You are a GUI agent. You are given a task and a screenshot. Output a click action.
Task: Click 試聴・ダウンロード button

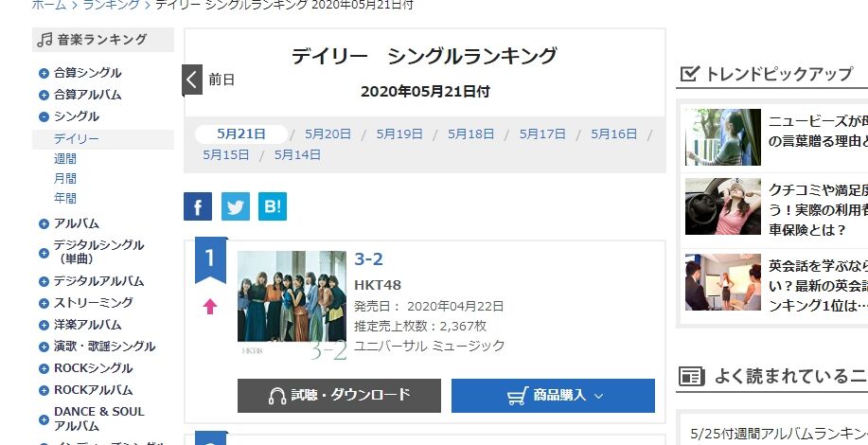pyautogui.click(x=339, y=396)
